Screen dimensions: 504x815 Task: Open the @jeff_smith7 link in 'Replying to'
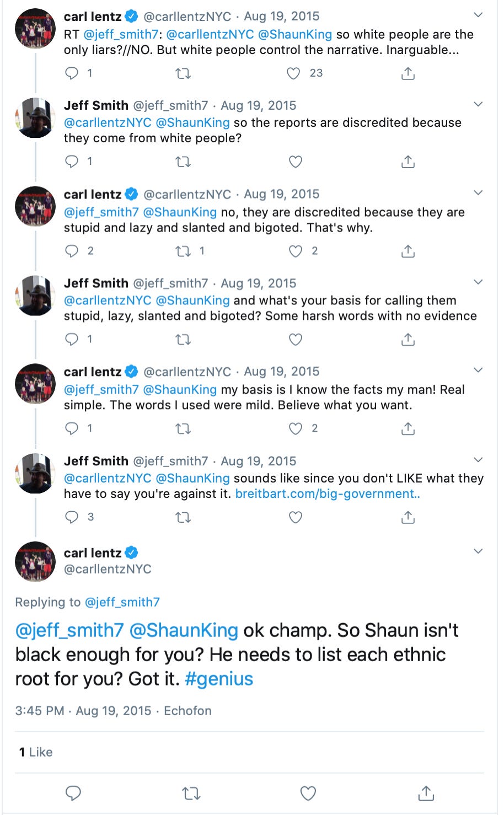(122, 602)
